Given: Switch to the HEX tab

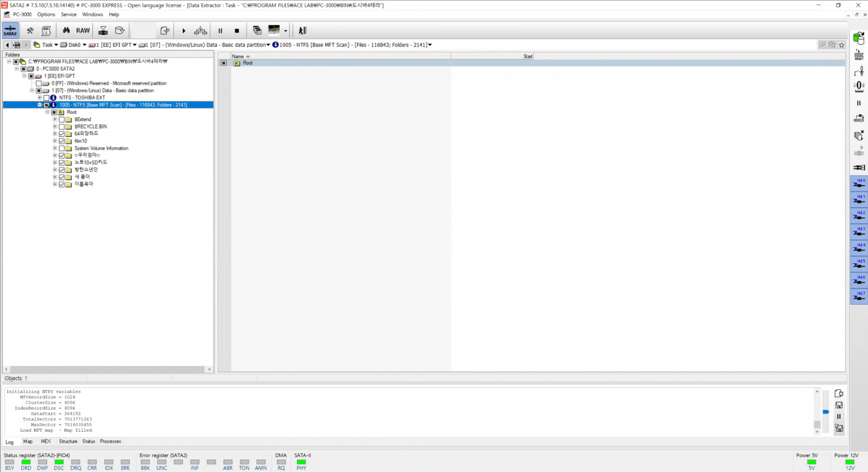Looking at the screenshot, I should 46,442.
